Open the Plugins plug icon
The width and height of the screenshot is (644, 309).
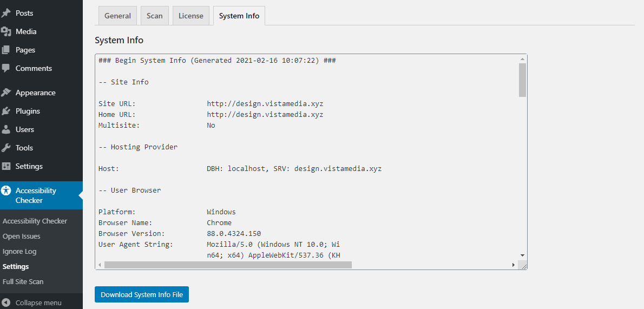6,111
